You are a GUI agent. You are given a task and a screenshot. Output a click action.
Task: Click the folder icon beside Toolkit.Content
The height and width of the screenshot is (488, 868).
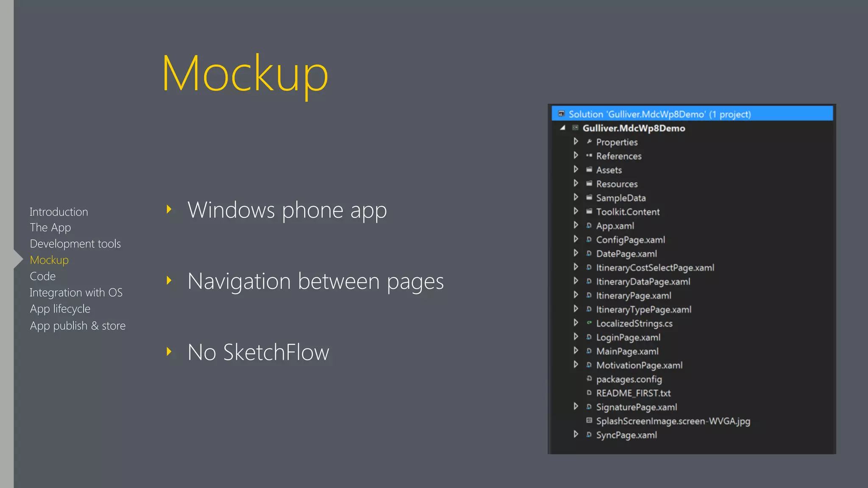[x=589, y=211]
